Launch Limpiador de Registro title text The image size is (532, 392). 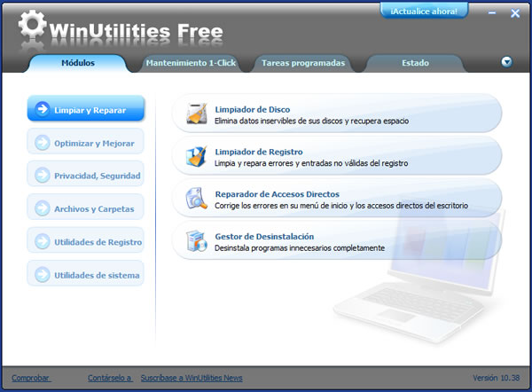coord(259,152)
